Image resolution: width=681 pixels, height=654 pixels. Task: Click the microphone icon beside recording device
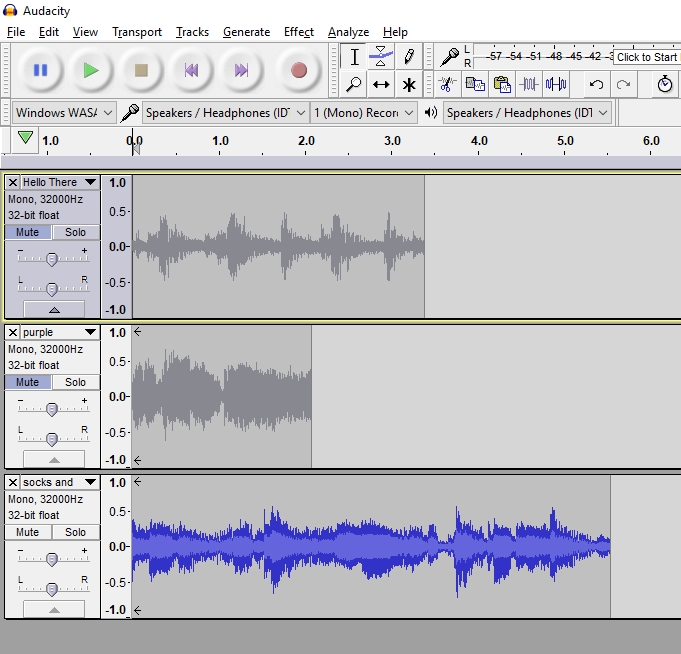[x=129, y=113]
